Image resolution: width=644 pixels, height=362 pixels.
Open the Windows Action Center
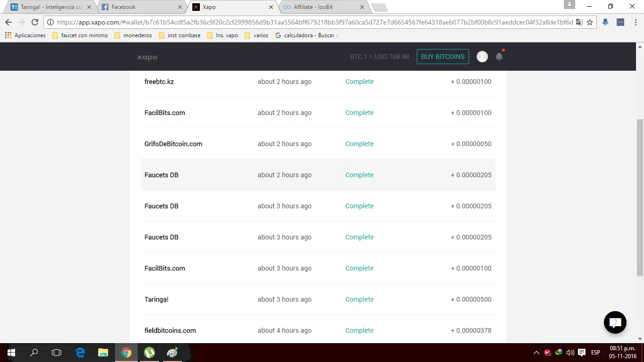point(582,353)
